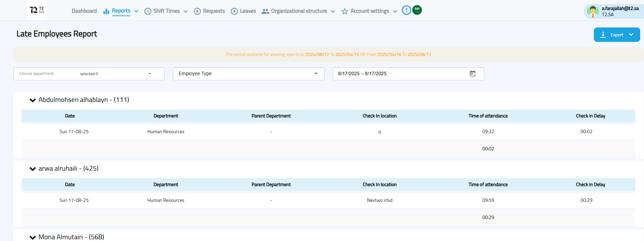The image size is (644, 241).
Task: Click the Account settings star icon
Action: pos(345,11)
